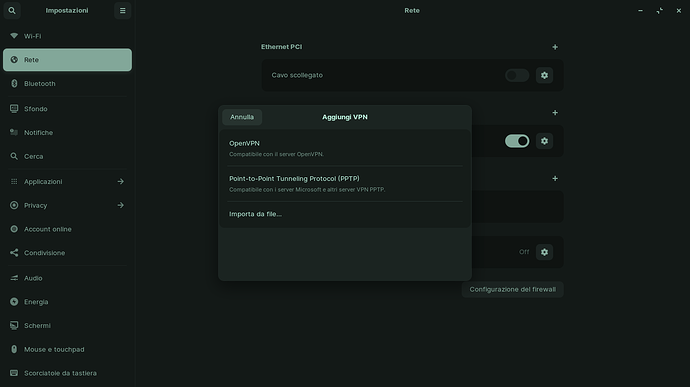Screen dimensions: 690x387
Task: Click the Annulla button
Action: point(242,117)
